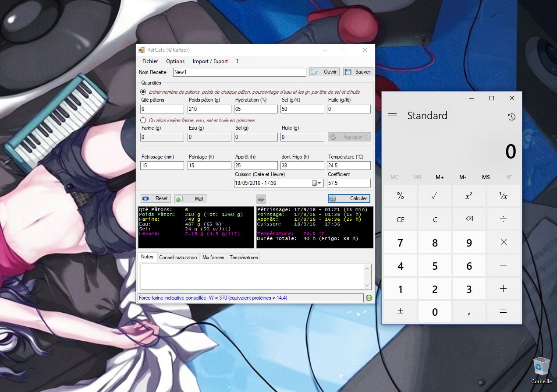This screenshot has width=557, height=392.
Task: Click the calendar icon in Cuisson field
Action: [x=314, y=183]
